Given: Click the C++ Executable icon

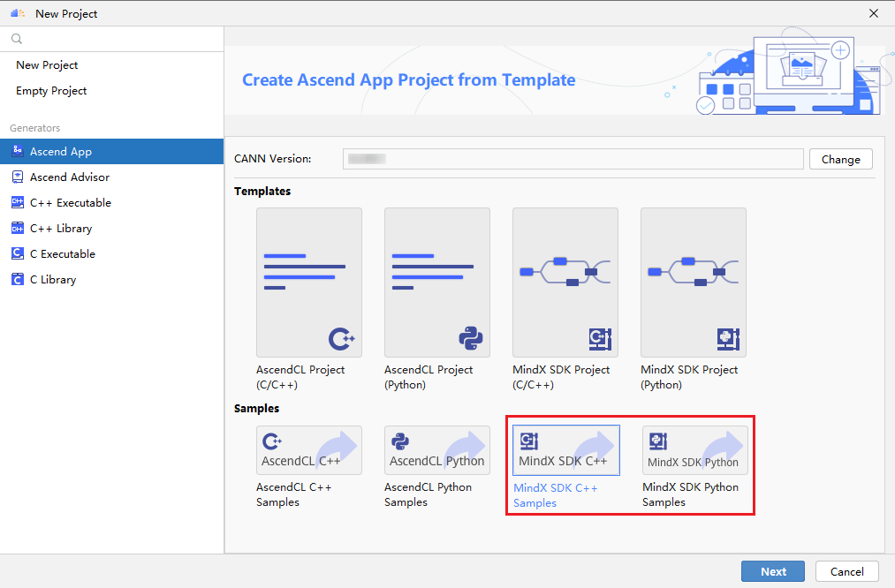Looking at the screenshot, I should click(18, 202).
